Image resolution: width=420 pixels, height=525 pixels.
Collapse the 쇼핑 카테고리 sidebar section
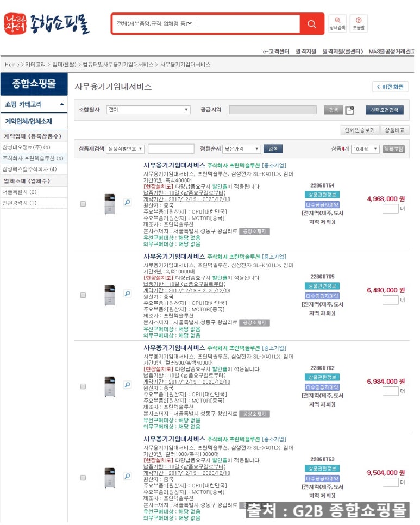34,104
